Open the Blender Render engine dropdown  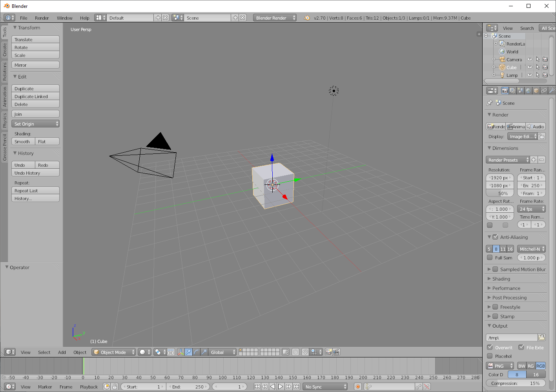275,18
